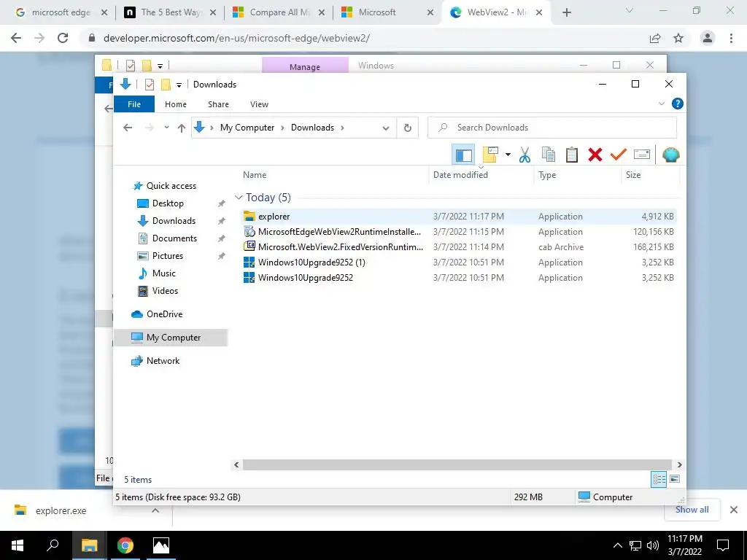
Task: Open the recent locations dropdown
Action: coord(166,128)
